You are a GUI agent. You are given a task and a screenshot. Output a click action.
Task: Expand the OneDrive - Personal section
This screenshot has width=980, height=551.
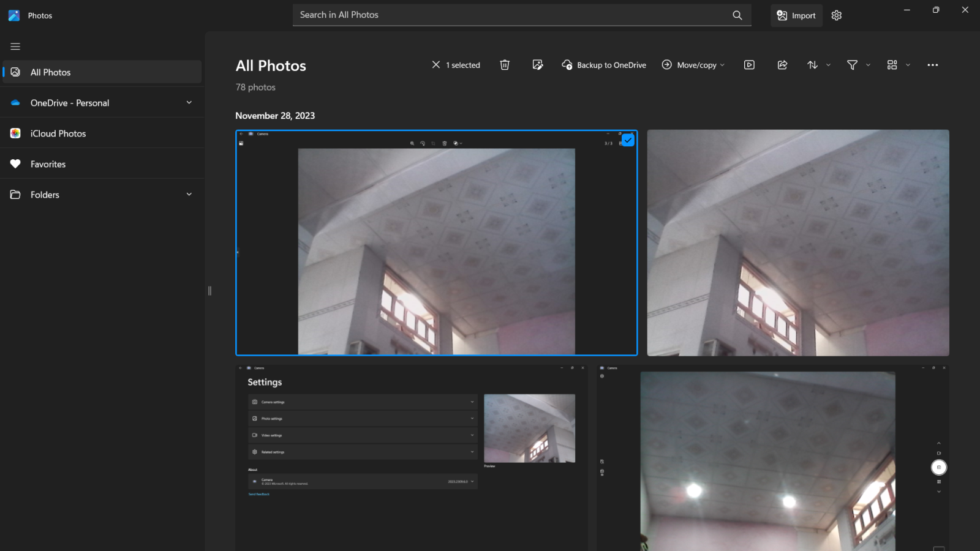(189, 103)
